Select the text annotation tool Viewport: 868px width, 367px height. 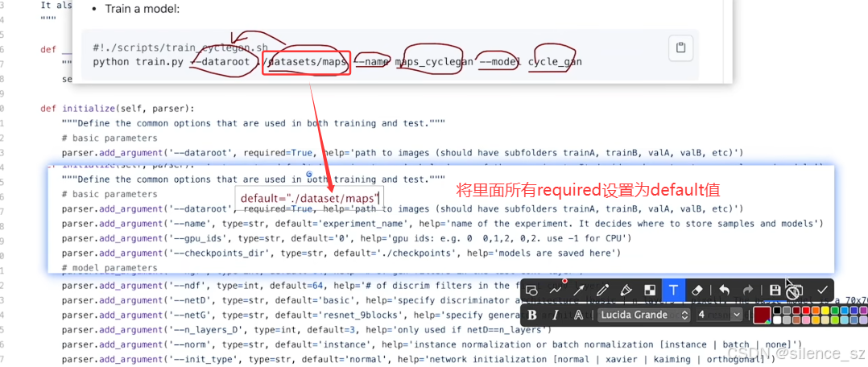click(674, 290)
